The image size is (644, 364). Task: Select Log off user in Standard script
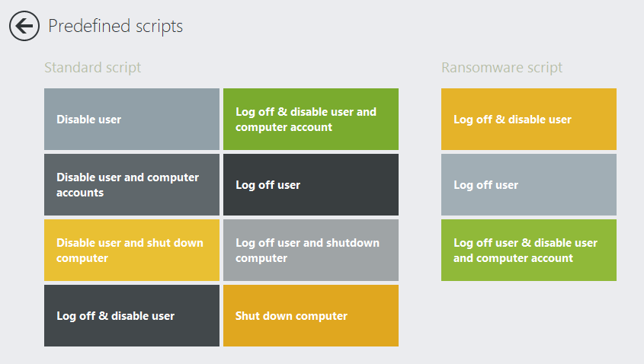coord(310,185)
